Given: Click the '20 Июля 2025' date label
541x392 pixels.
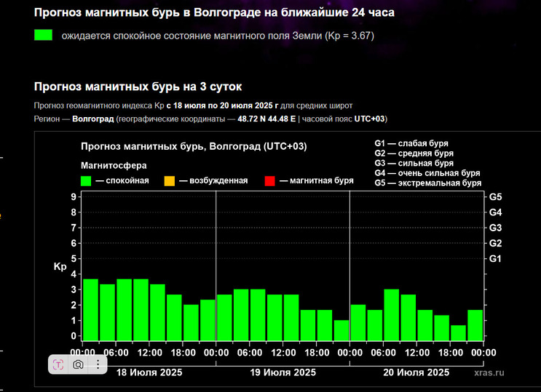Looking at the screenshot, I should (x=416, y=372).
